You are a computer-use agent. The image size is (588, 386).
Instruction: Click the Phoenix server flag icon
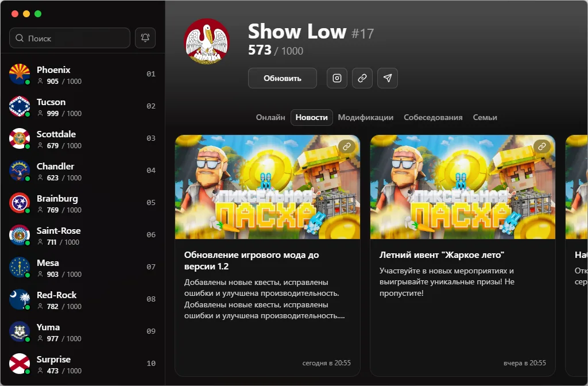(19, 74)
